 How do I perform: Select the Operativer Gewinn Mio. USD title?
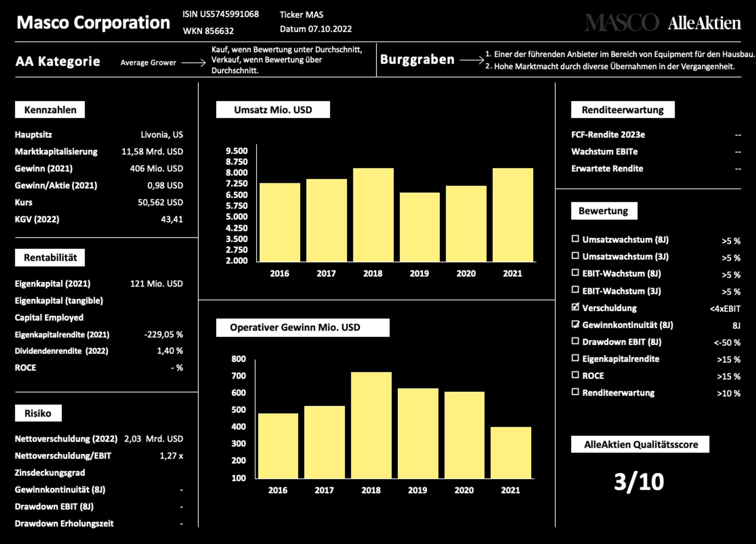(303, 328)
